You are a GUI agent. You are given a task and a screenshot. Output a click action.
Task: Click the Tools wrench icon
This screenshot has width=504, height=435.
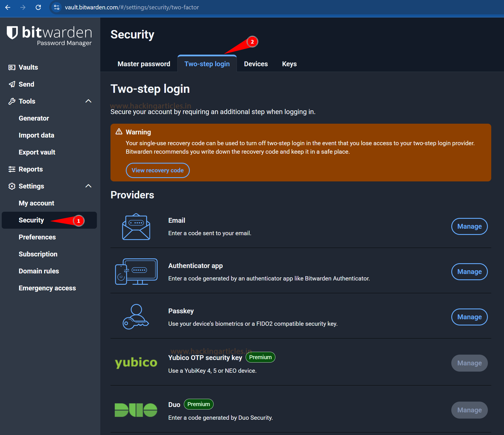(12, 101)
